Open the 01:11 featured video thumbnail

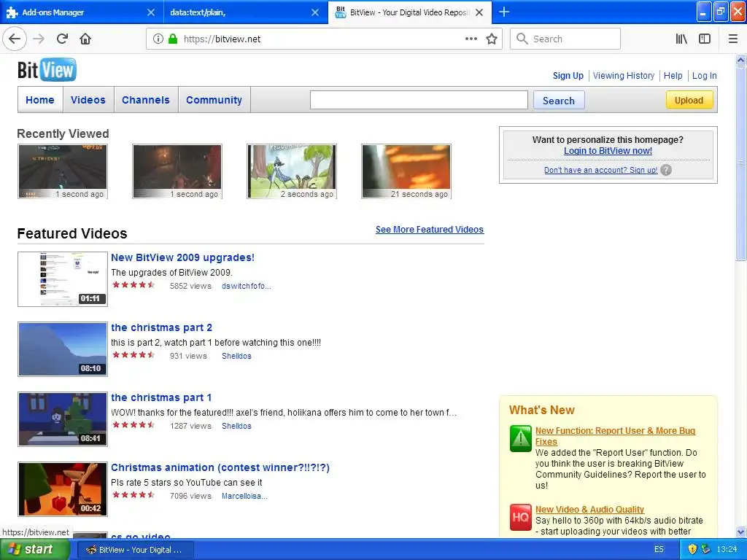(x=63, y=279)
